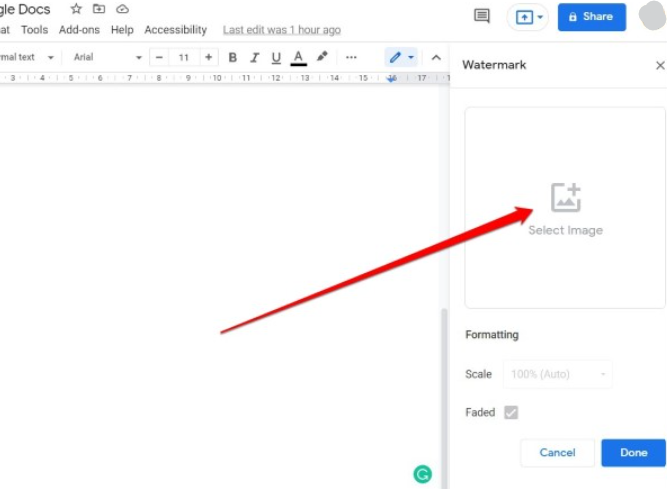Toggle italic formatting
Image resolution: width=667 pixels, height=489 pixels.
254,57
